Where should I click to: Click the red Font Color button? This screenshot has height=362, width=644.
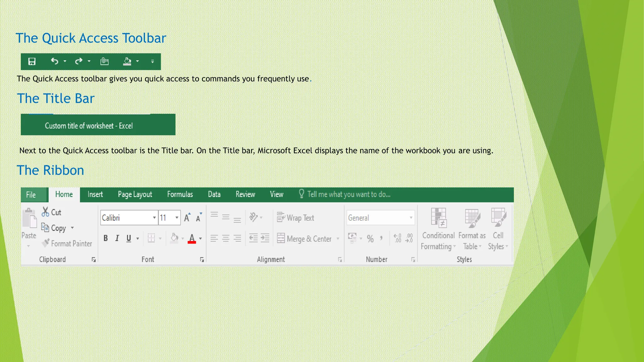[x=192, y=239]
